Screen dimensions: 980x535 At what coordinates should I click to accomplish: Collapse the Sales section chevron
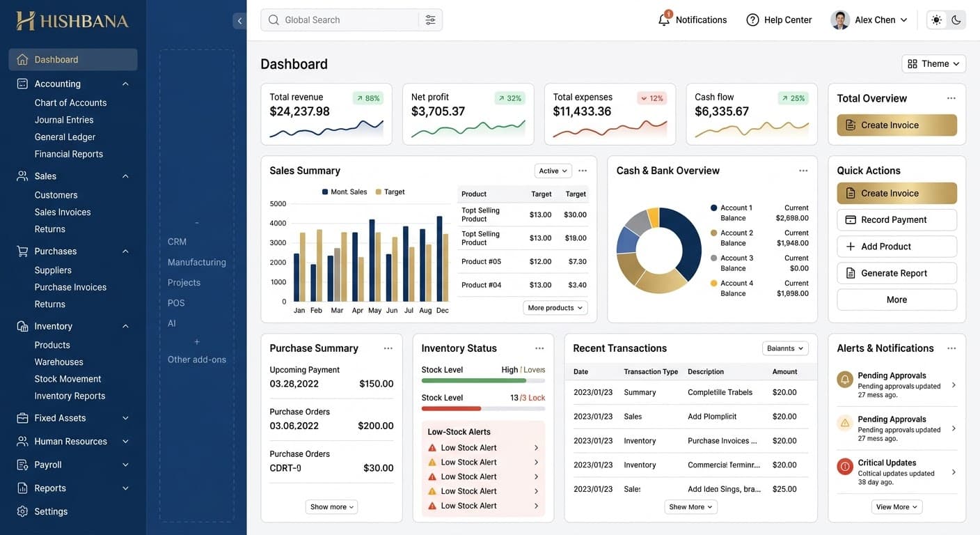click(x=125, y=176)
